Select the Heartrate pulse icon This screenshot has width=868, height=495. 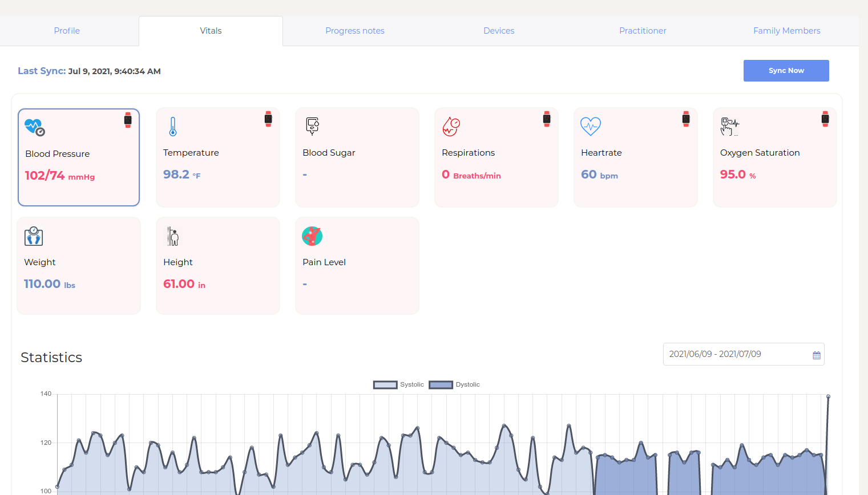pyautogui.click(x=591, y=126)
